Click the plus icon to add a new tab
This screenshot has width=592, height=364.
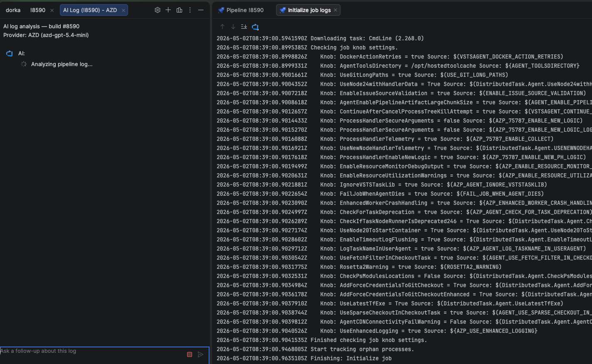point(168,10)
